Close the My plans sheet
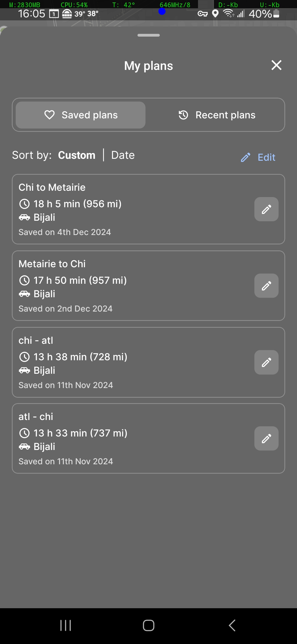The image size is (297, 644). (x=276, y=65)
